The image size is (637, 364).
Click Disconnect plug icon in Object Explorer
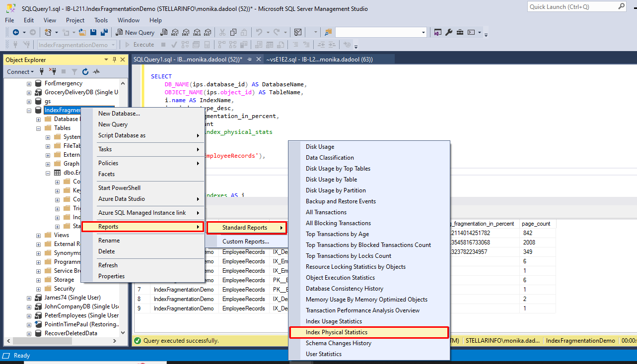coord(52,71)
